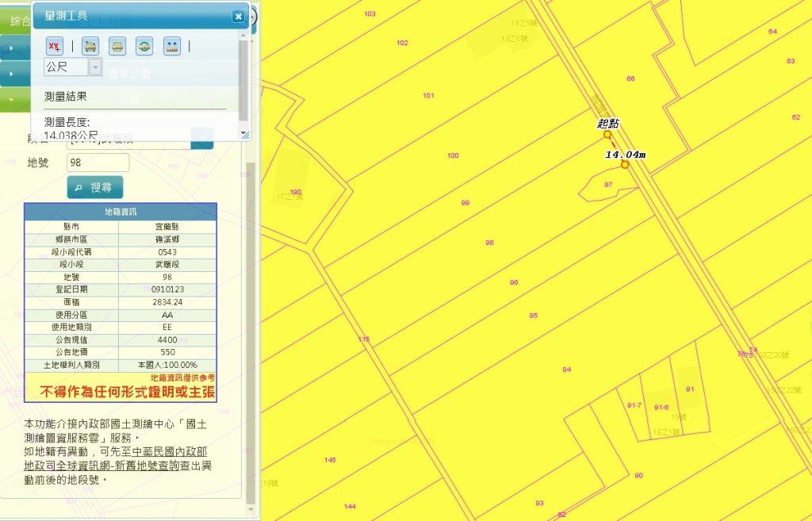Click parcel 91-6 on the map
Screen dimensions: 812x521
[661, 408]
